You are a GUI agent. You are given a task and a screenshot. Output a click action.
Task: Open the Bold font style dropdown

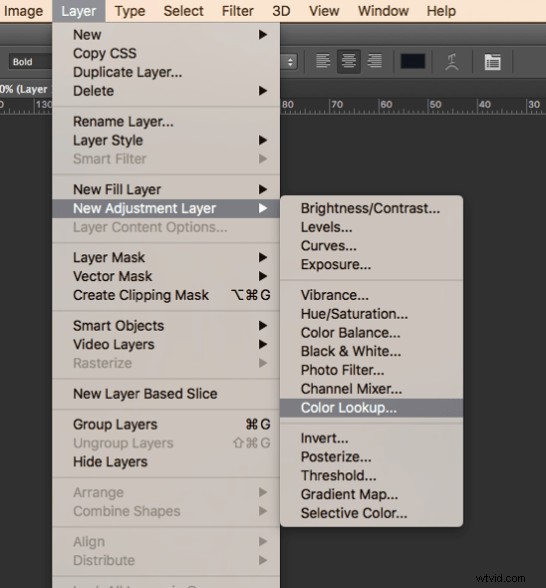(x=30, y=62)
